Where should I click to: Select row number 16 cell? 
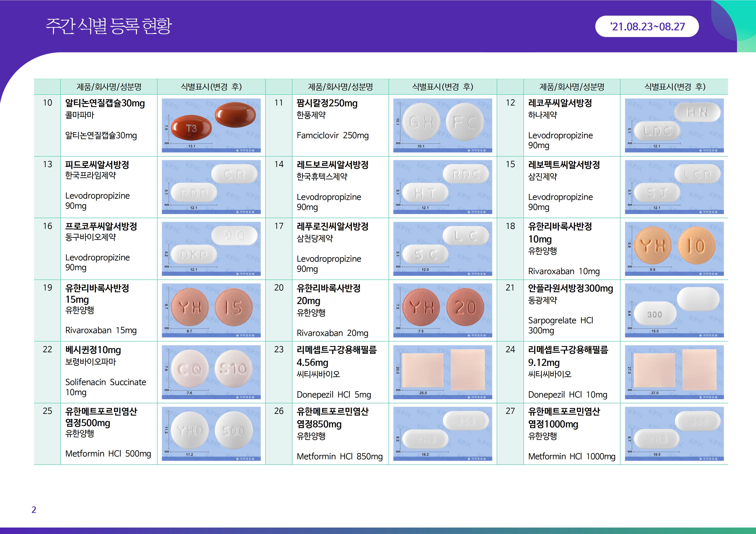coord(47,226)
